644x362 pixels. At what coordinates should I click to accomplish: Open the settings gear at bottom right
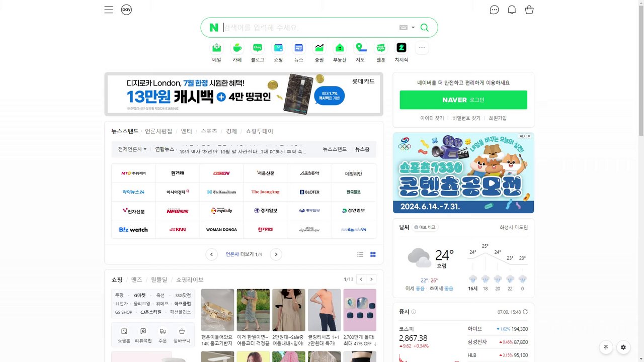[x=623, y=347]
